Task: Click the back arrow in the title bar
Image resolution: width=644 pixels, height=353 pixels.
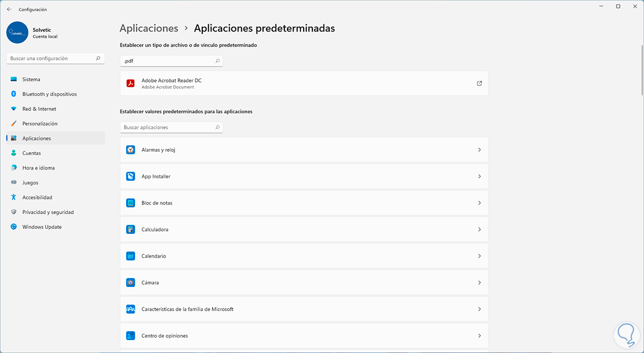Action: [x=9, y=9]
